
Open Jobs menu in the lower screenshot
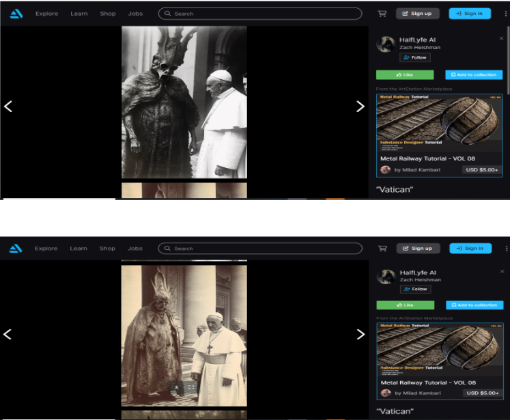[135, 249]
